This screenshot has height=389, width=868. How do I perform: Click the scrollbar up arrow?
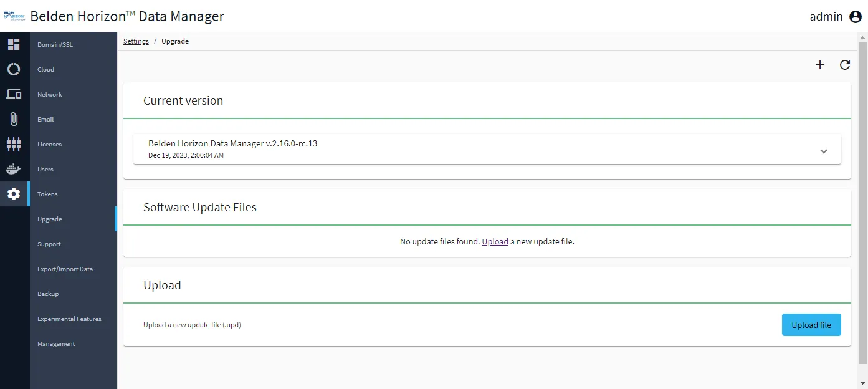tap(862, 37)
